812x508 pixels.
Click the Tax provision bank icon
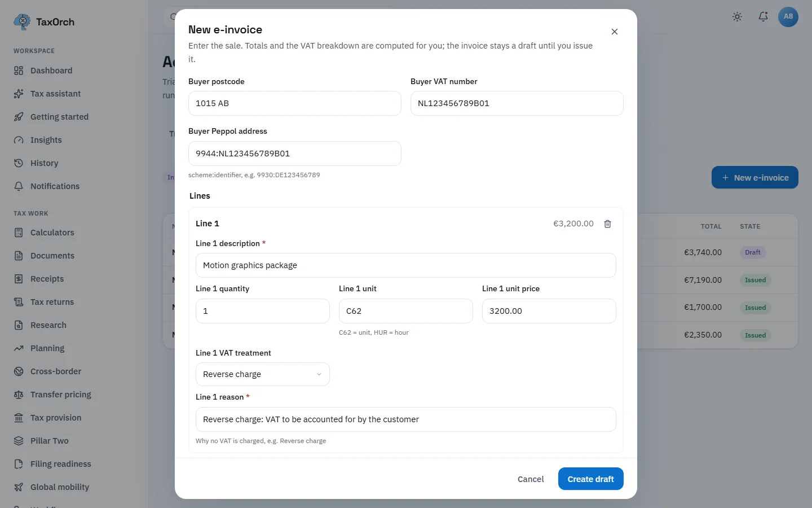(x=19, y=418)
